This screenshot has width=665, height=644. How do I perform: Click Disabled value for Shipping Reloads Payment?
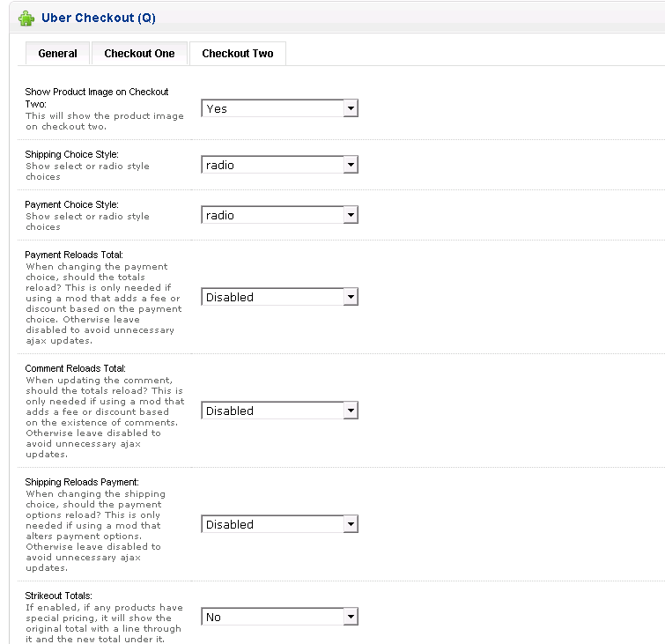coord(230,525)
